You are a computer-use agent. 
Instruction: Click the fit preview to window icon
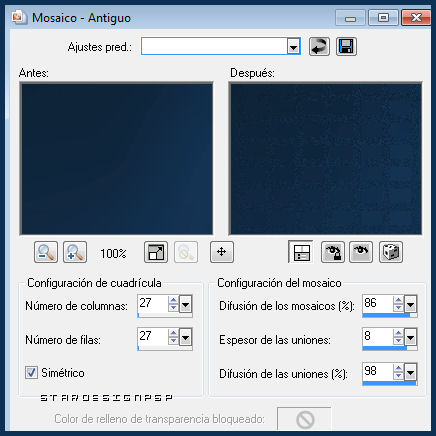[156, 252]
